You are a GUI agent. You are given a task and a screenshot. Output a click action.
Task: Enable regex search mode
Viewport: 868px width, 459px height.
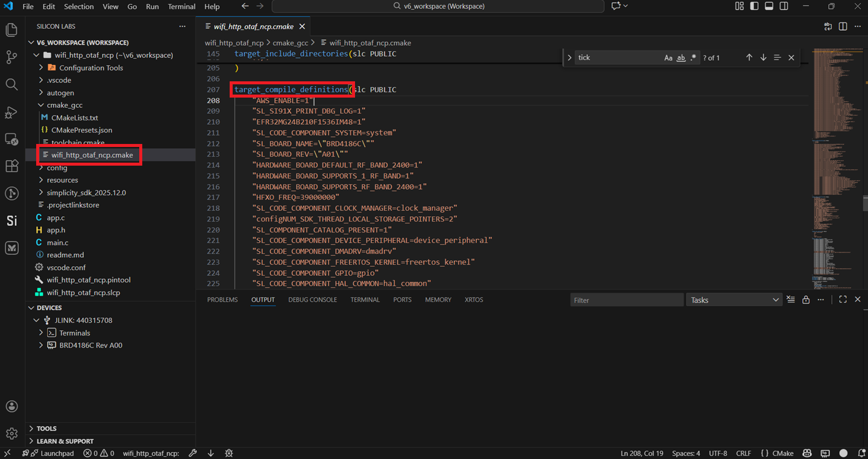point(694,57)
